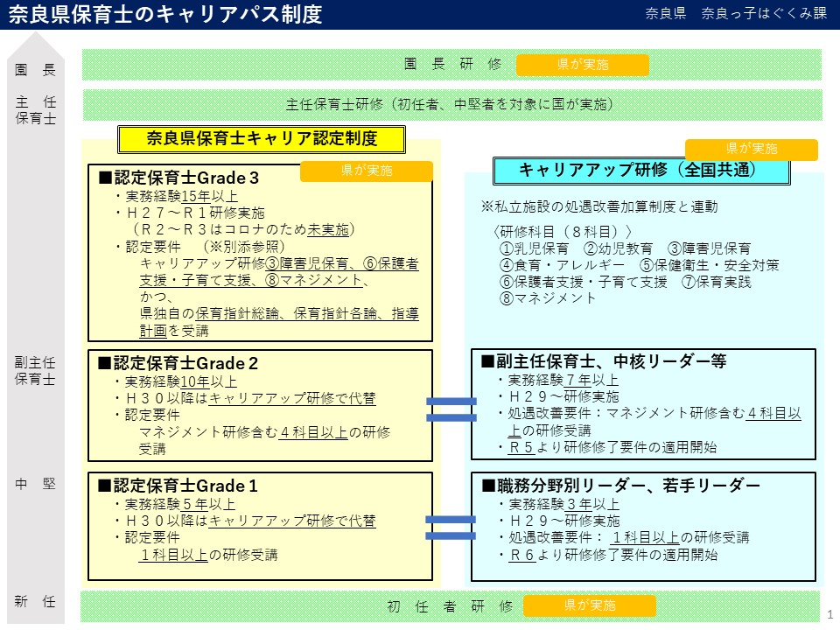
Task: Click H30以降はキャリアアップ研修で代替 in Grade 2
Action: tap(251, 399)
